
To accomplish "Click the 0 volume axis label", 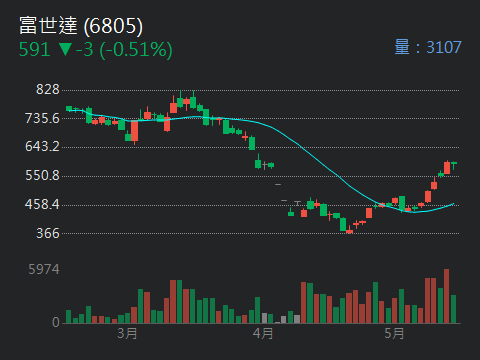I will (56, 322).
